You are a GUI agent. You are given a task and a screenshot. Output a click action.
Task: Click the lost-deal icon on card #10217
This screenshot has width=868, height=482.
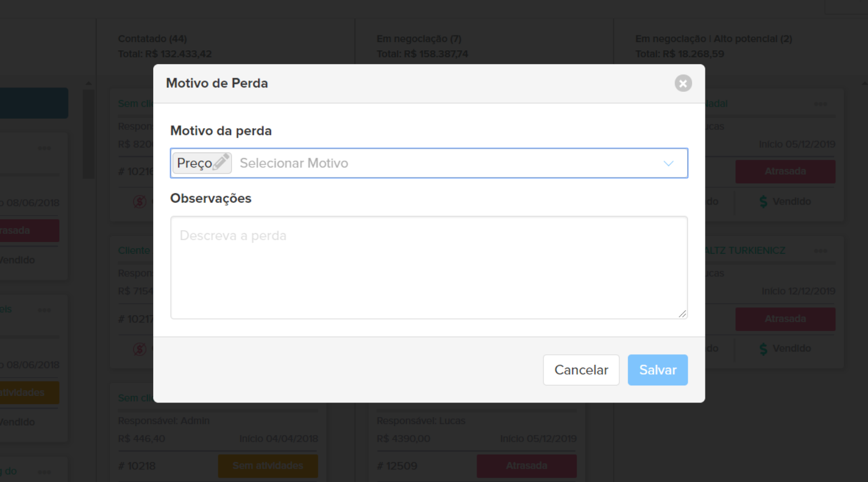coord(139,349)
